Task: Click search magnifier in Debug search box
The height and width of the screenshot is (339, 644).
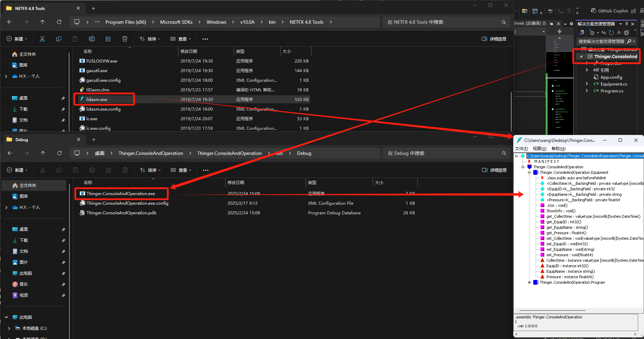Action: point(504,153)
